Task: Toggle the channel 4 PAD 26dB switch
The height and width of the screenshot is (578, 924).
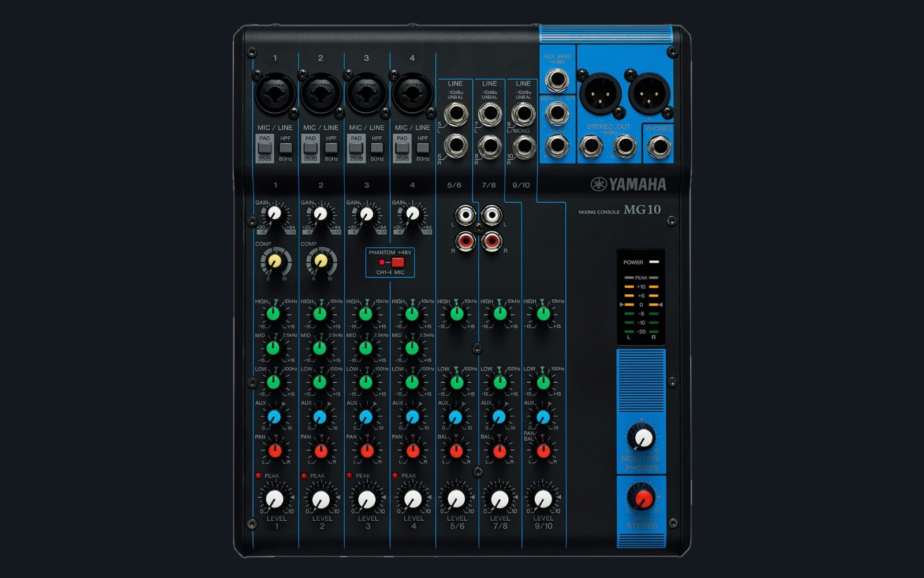Action: click(x=403, y=149)
